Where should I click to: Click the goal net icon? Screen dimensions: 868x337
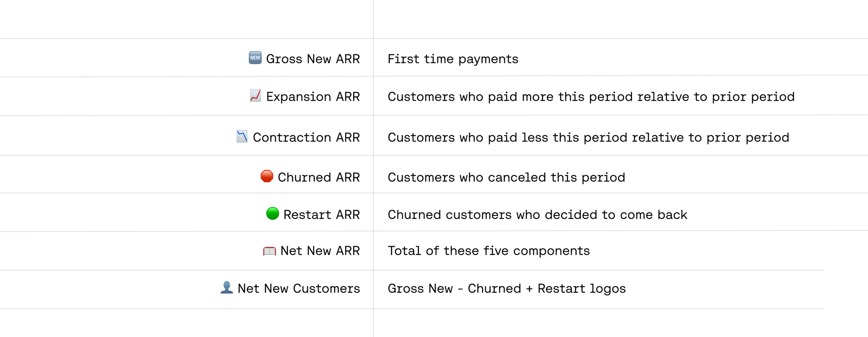pyautogui.click(x=270, y=251)
